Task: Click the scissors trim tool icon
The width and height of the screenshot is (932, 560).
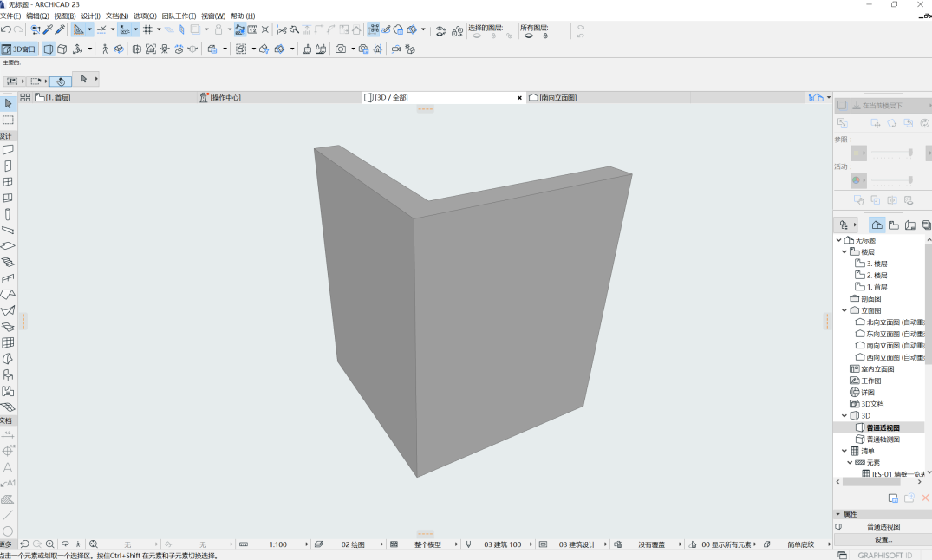Action: [x=282, y=29]
